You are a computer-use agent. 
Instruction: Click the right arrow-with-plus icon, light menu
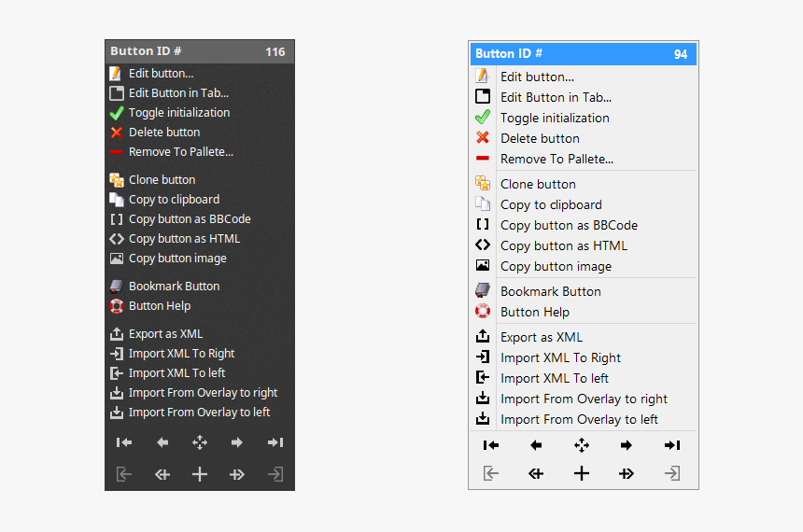coord(627,473)
